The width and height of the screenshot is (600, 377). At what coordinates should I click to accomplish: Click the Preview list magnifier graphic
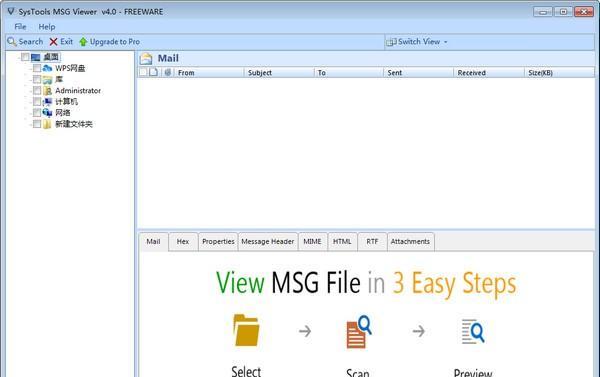pos(473,331)
